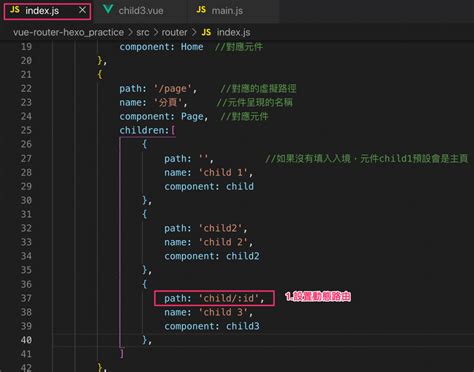
Task: Click the Vue logo icon on the child3.vue tab
Action: pyautogui.click(x=108, y=9)
